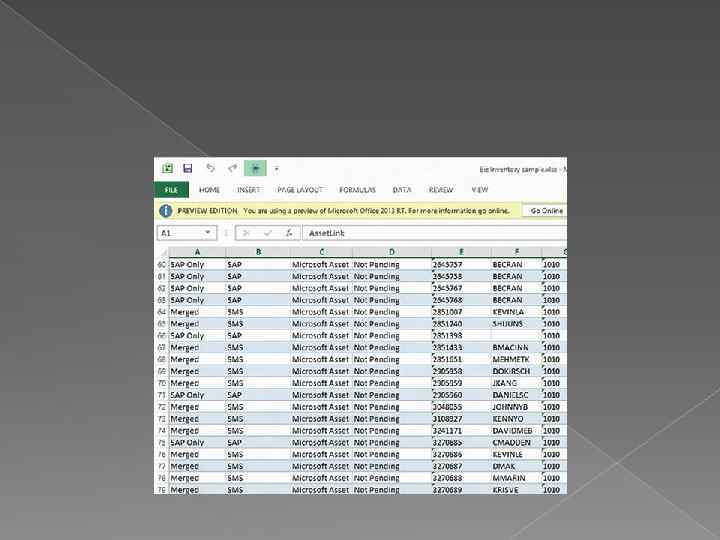The width and height of the screenshot is (720, 540).
Task: Click cell with value 2905960
Action: coord(461,395)
